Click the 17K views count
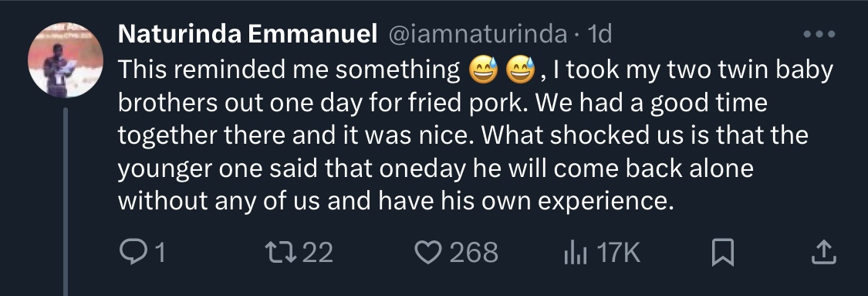Image resolution: width=868 pixels, height=296 pixels. coord(619,253)
